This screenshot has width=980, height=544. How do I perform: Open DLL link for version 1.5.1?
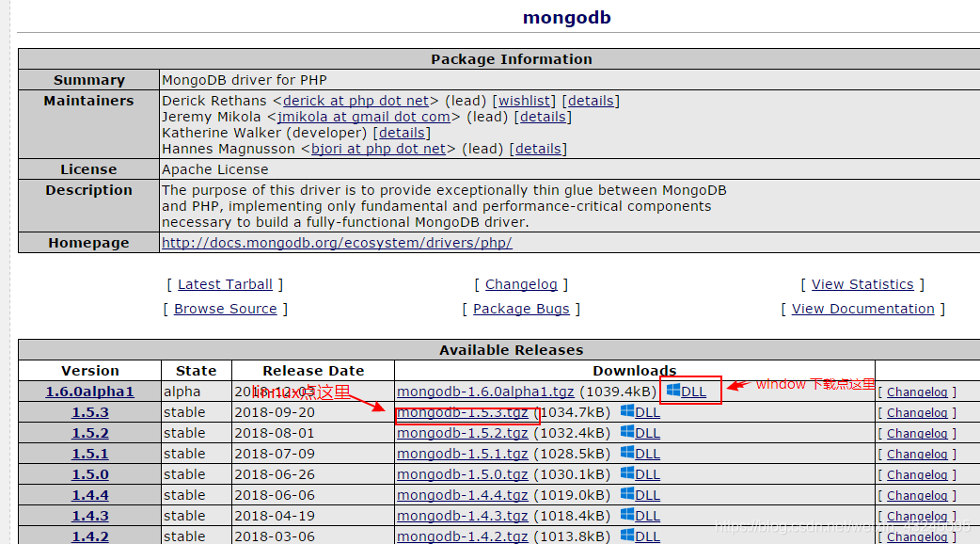(x=647, y=454)
